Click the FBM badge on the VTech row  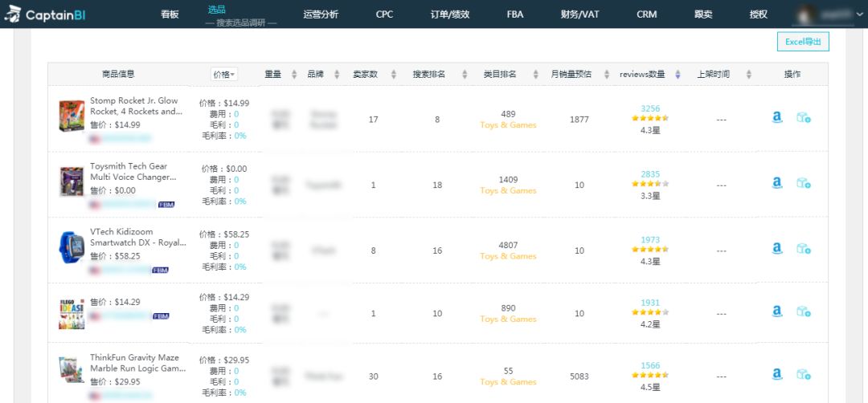(160, 271)
